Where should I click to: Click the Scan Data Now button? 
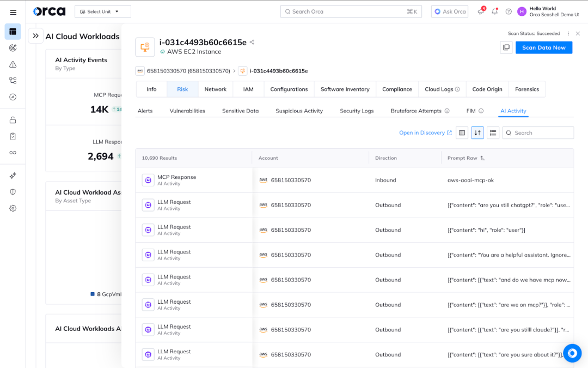coord(544,47)
